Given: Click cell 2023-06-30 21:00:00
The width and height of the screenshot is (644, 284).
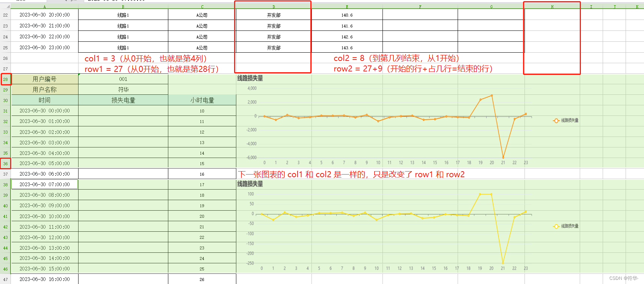Looking at the screenshot, I should click(44, 26).
